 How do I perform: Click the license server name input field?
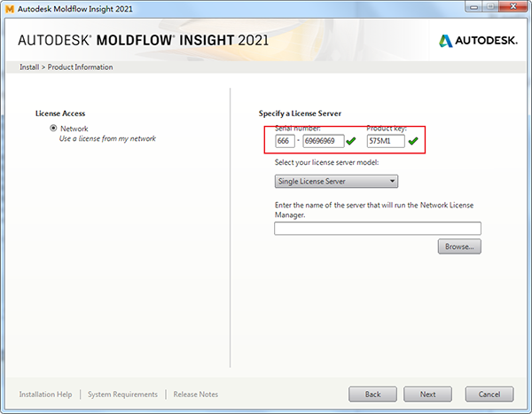point(378,229)
